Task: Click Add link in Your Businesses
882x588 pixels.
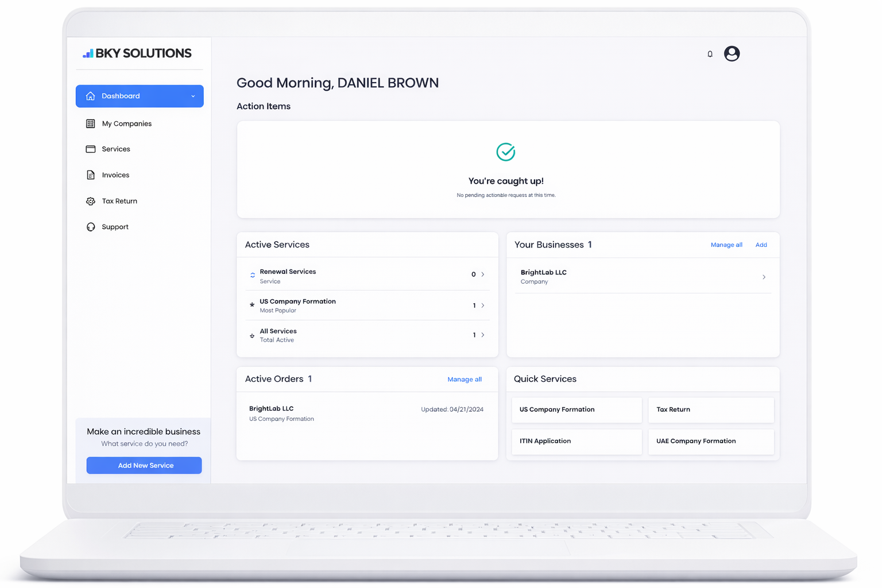Action: click(x=761, y=245)
